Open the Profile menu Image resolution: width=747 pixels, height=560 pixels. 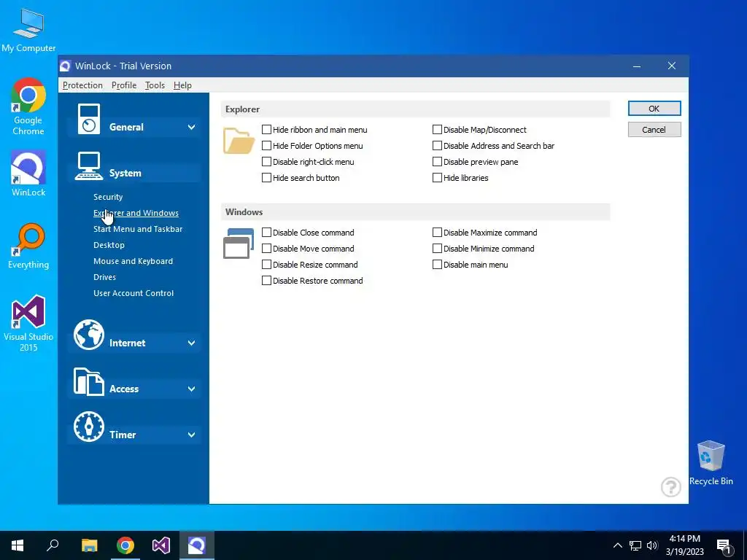tap(124, 85)
